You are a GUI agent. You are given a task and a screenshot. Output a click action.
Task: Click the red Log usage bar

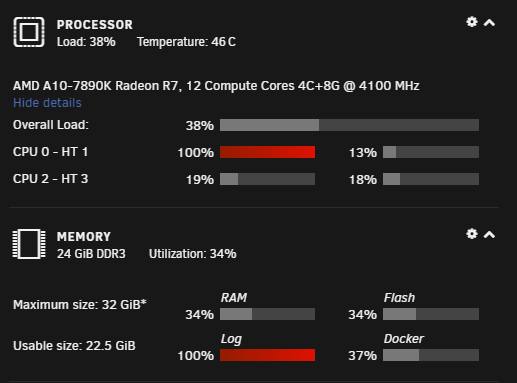point(267,355)
